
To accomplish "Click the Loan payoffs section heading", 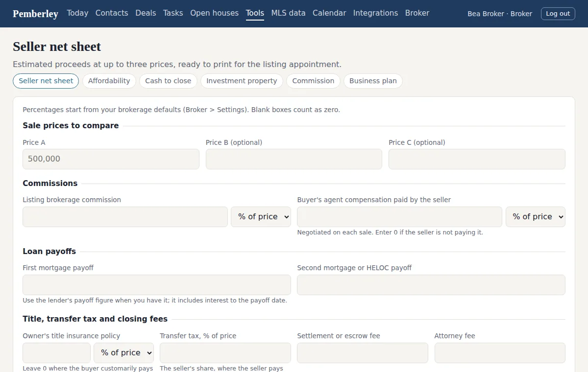I will (49, 251).
